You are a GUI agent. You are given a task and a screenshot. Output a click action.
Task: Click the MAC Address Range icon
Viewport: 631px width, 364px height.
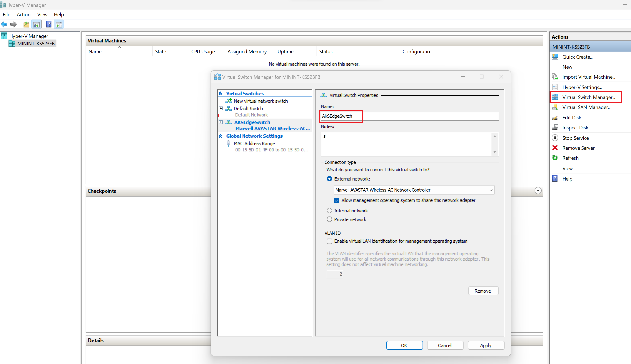coord(228,144)
